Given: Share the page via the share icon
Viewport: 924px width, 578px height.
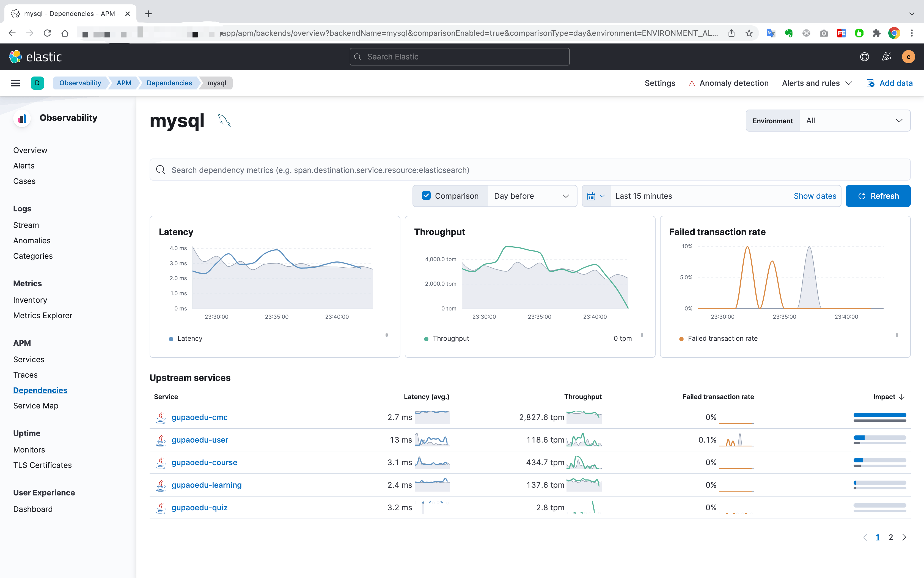Looking at the screenshot, I should click(731, 33).
